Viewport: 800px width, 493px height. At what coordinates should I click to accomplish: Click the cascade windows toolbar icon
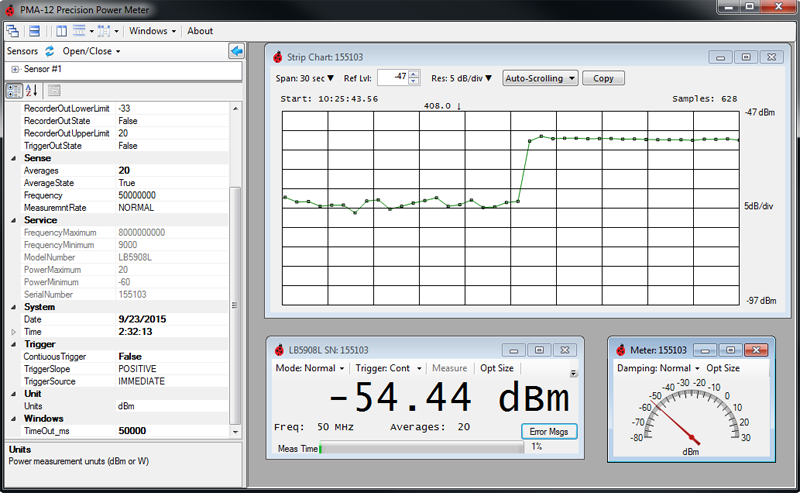click(x=13, y=31)
